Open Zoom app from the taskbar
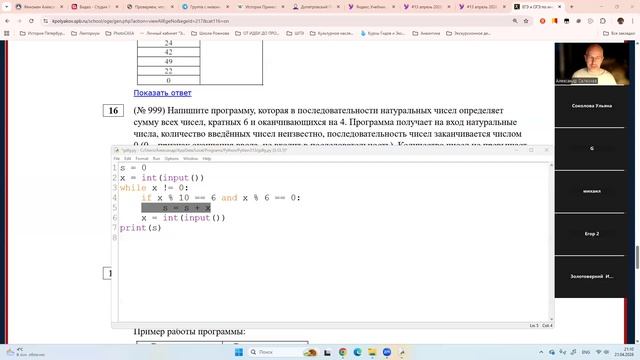This screenshot has width=640, height=360. point(387,352)
